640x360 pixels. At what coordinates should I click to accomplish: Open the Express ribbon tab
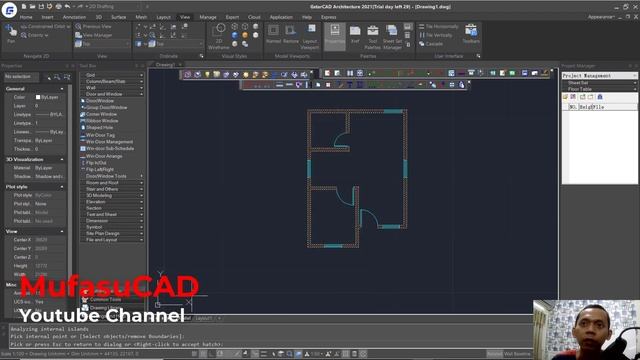329,17
